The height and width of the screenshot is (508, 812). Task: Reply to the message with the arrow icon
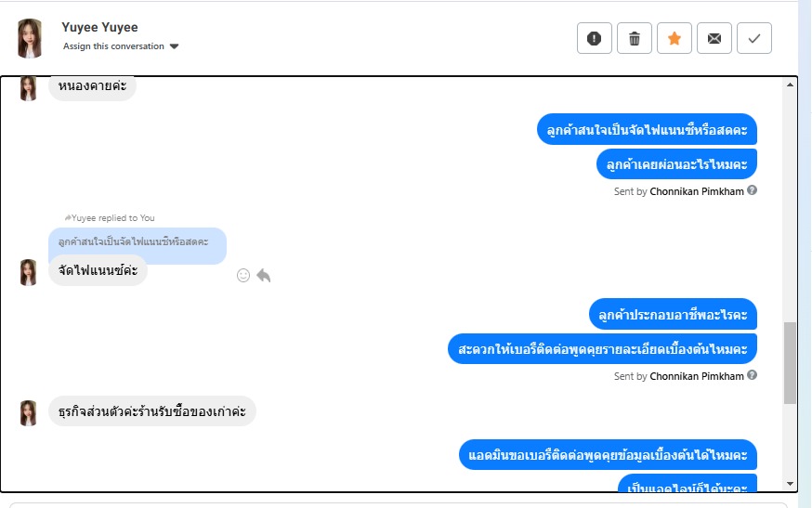[264, 275]
